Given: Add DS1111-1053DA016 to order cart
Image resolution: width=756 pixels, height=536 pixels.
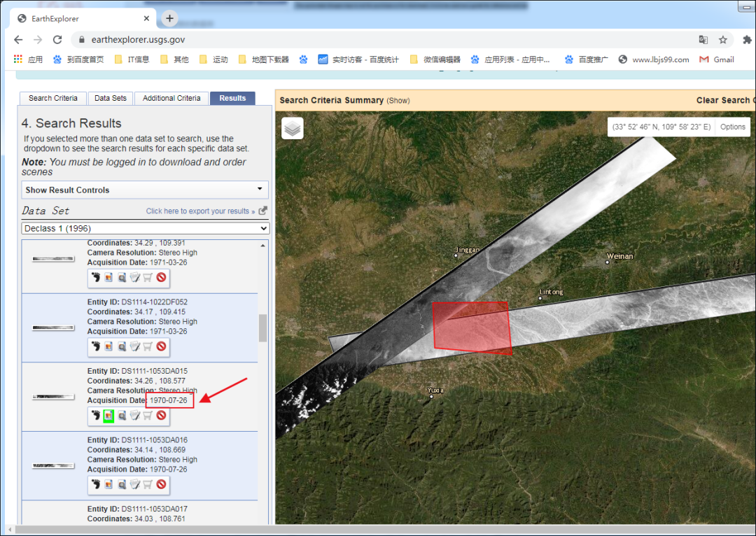Looking at the screenshot, I should pos(148,484).
